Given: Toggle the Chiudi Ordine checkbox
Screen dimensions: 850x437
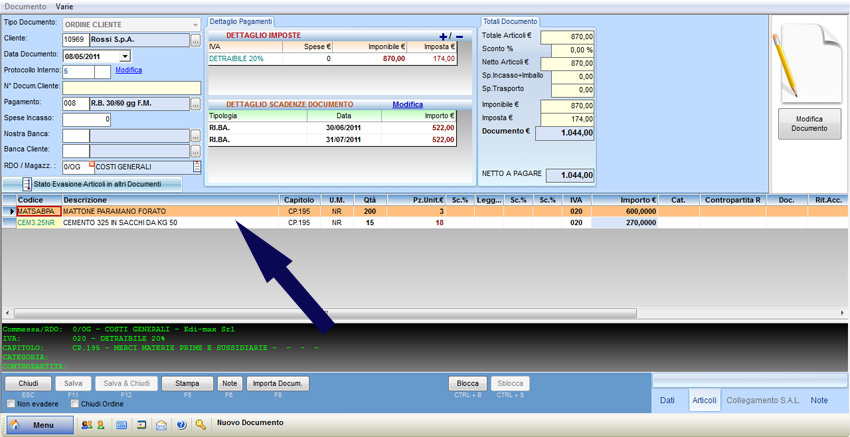Looking at the screenshot, I should pyautogui.click(x=74, y=404).
